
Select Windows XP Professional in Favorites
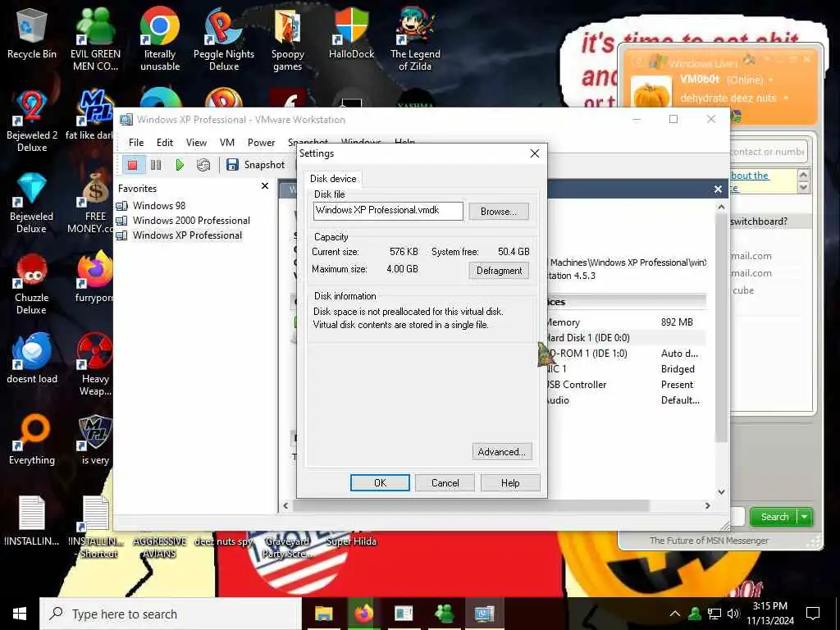pos(187,235)
